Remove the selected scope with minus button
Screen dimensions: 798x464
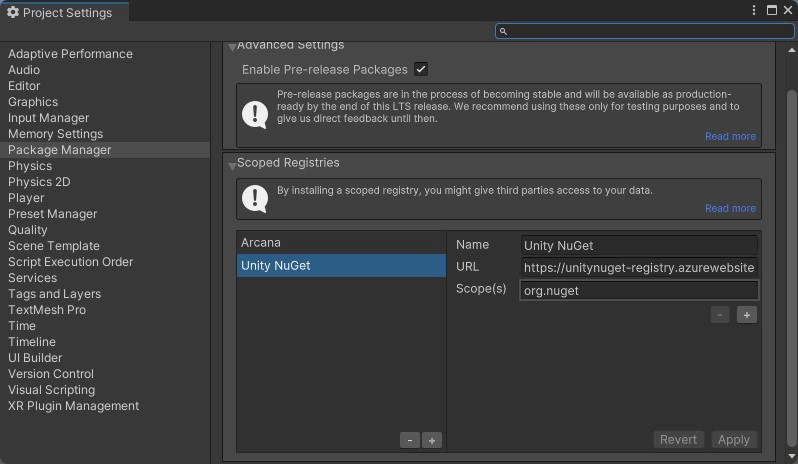(720, 315)
